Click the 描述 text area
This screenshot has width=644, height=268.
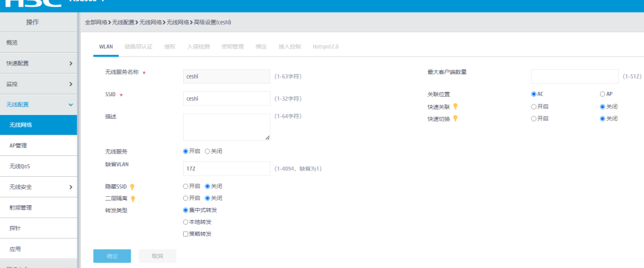click(x=226, y=128)
